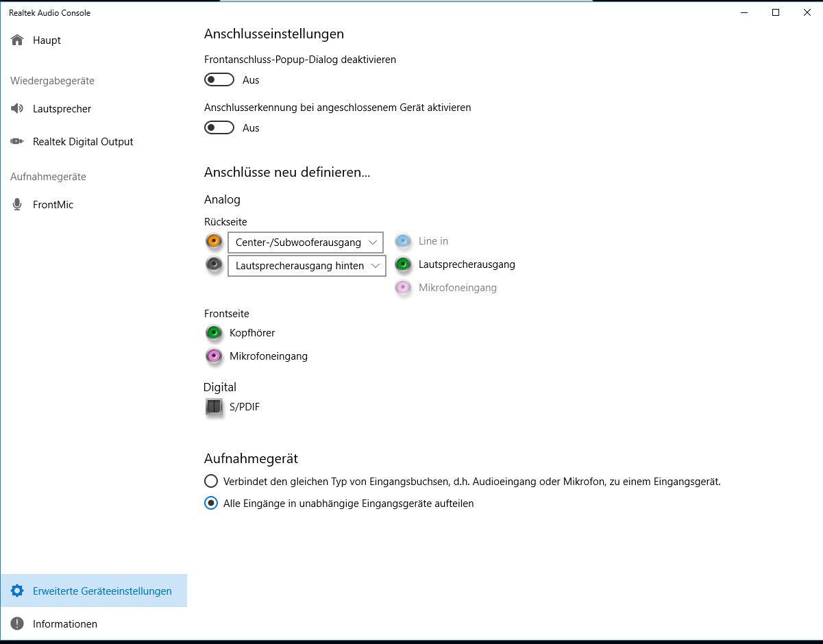Click the pink Mikrofoneingang front jack icon
Screen dimensions: 823x644
tap(214, 356)
